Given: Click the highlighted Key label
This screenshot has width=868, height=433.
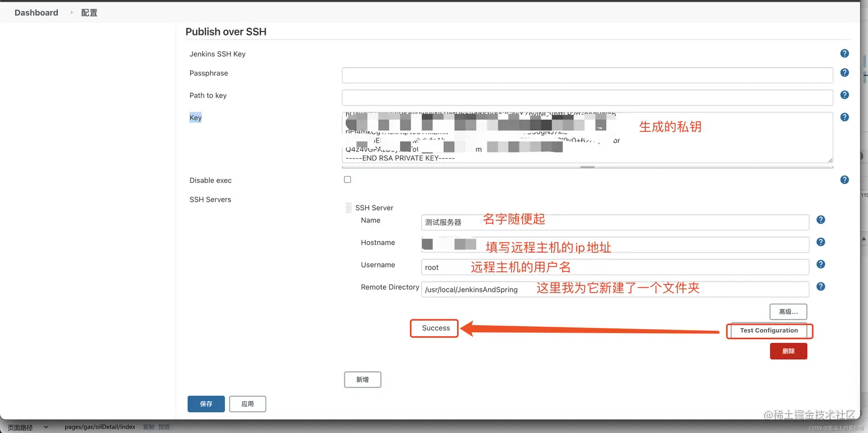Looking at the screenshot, I should click(x=196, y=118).
